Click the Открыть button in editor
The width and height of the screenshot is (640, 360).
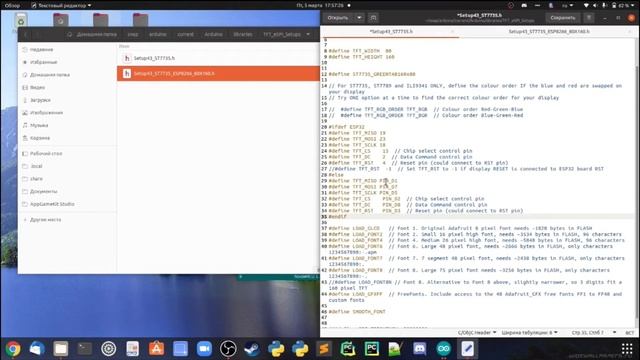[338, 18]
